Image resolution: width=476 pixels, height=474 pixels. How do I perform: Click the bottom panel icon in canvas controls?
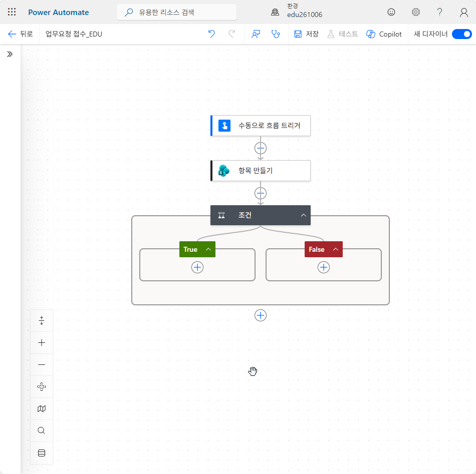point(42,453)
